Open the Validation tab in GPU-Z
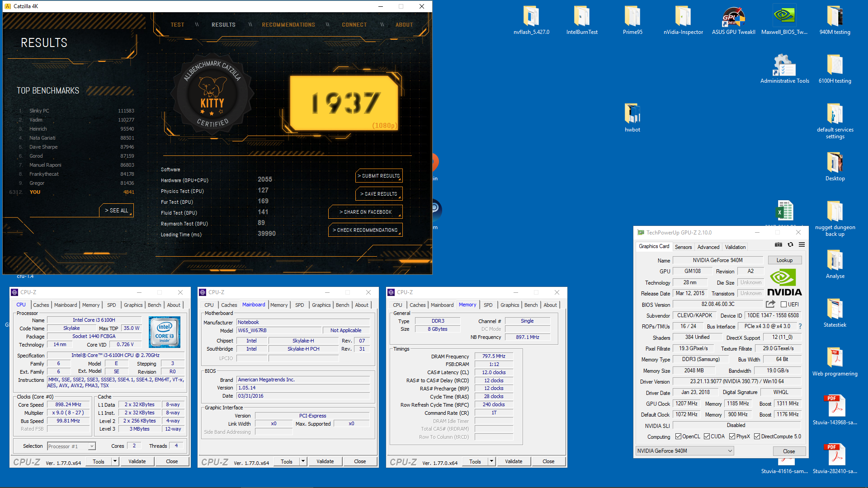 click(x=735, y=247)
